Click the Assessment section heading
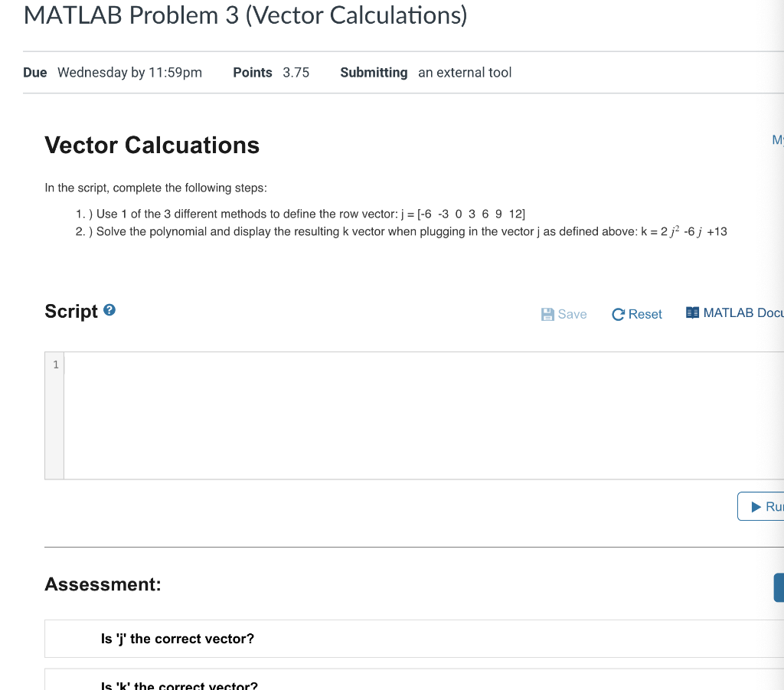This screenshot has height=690, width=784. click(103, 584)
